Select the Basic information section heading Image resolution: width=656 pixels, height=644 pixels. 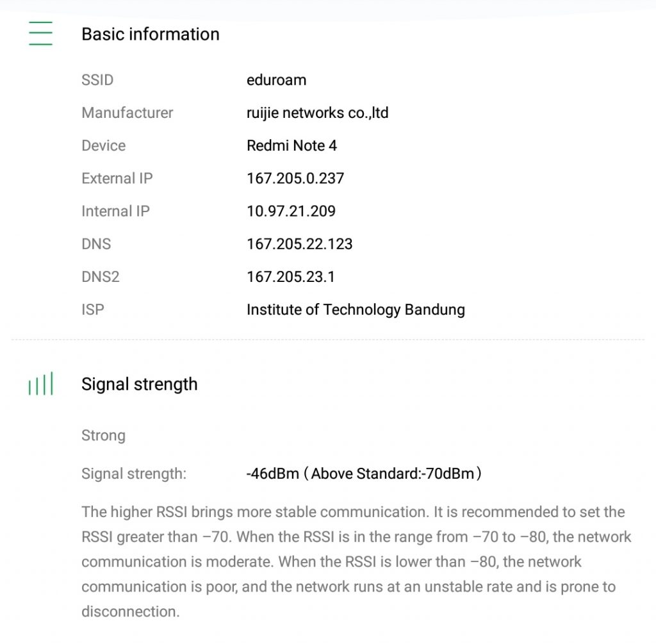click(x=150, y=34)
